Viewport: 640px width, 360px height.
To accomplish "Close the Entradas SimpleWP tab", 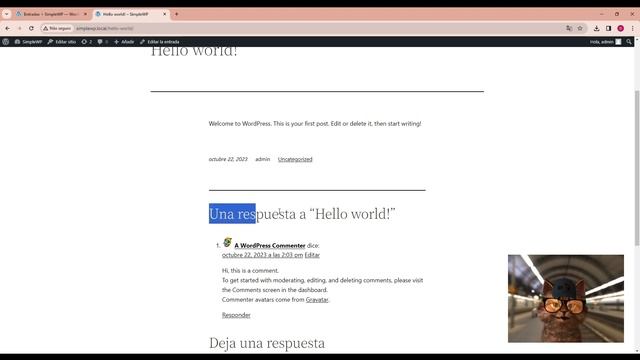I will pyautogui.click(x=85, y=14).
